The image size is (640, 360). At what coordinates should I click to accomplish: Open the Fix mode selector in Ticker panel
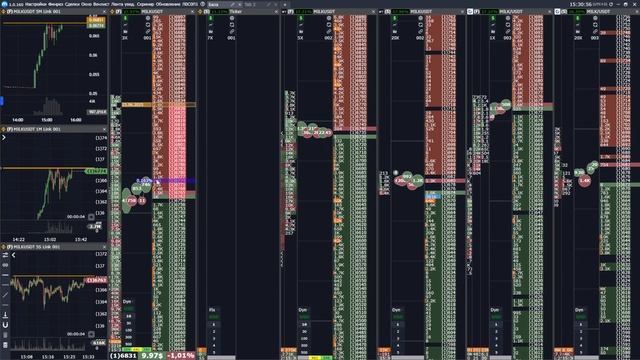[x=212, y=310]
